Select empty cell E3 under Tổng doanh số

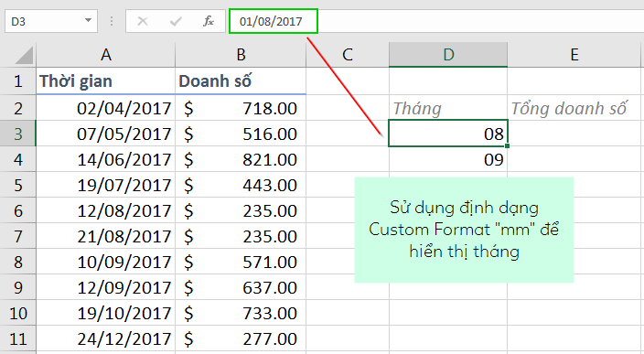[574, 134]
